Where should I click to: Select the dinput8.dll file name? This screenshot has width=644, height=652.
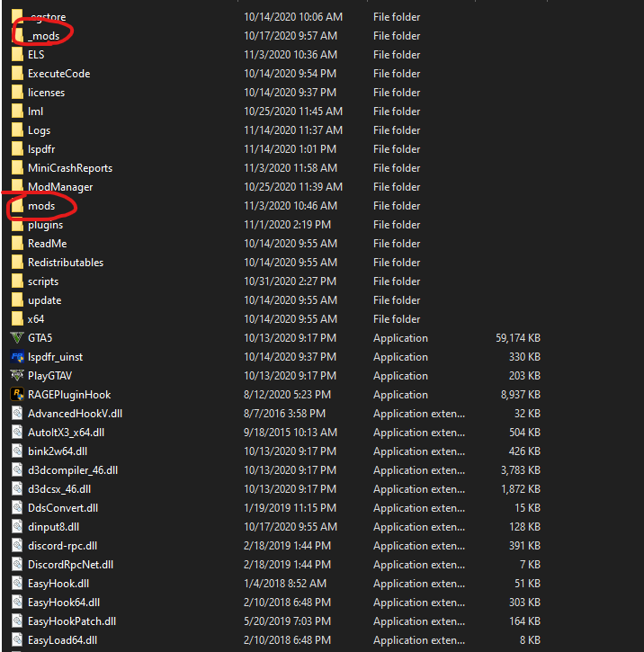pos(53,527)
